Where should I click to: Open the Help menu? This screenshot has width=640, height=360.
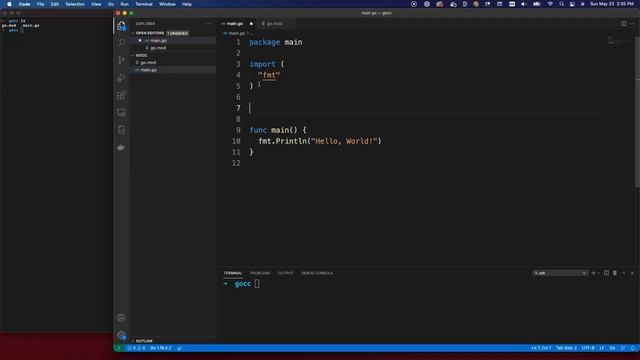tap(187, 4)
